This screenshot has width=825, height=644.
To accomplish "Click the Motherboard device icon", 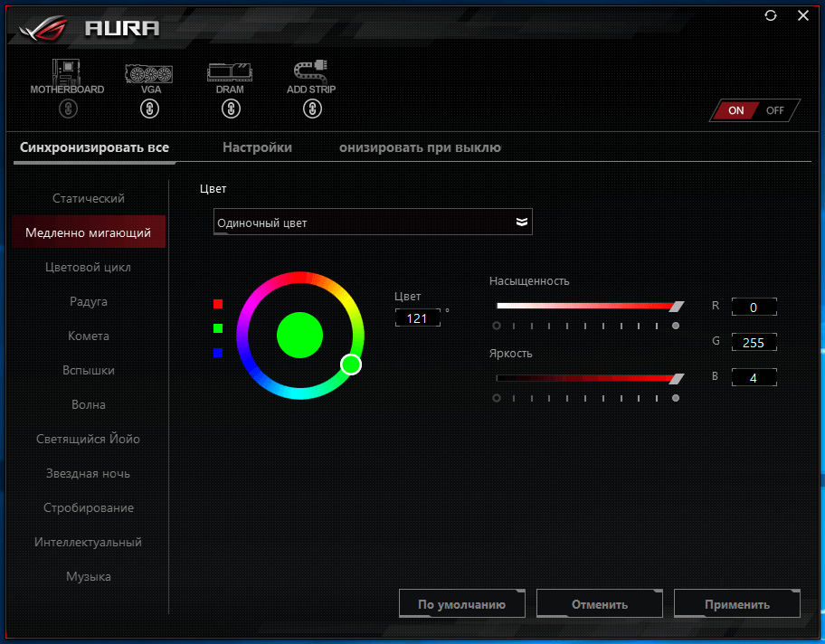I will click(x=67, y=71).
